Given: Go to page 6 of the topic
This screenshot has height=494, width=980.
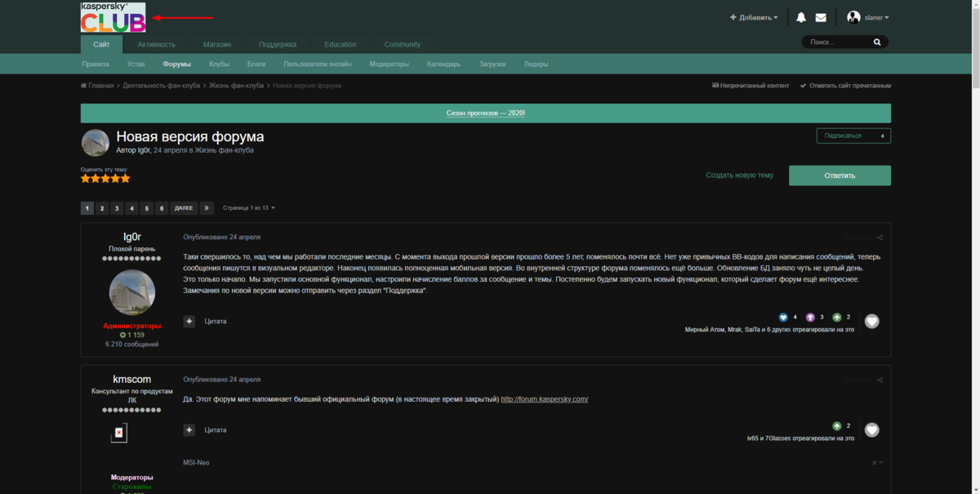Looking at the screenshot, I should pos(162,208).
